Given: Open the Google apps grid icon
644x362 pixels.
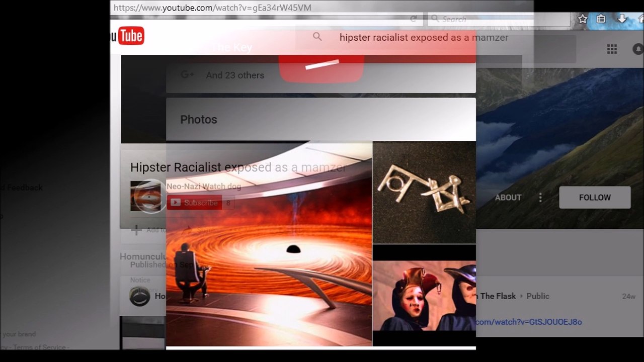Looking at the screenshot, I should (612, 49).
